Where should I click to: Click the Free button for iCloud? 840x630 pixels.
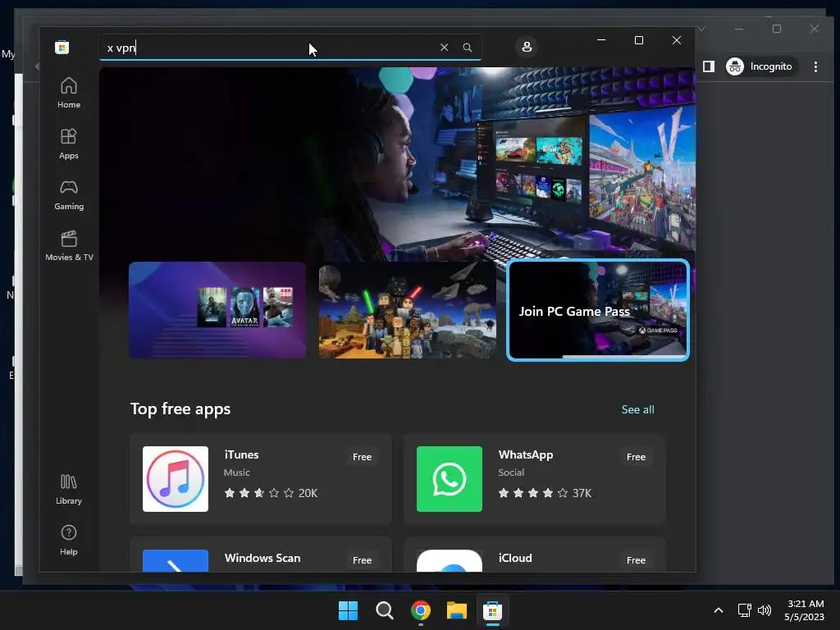click(636, 559)
